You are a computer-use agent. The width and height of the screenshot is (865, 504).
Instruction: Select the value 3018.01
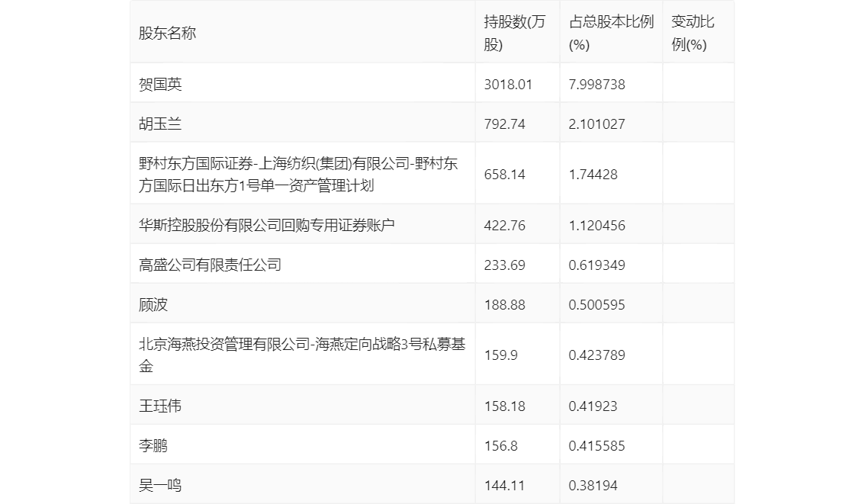(508, 85)
